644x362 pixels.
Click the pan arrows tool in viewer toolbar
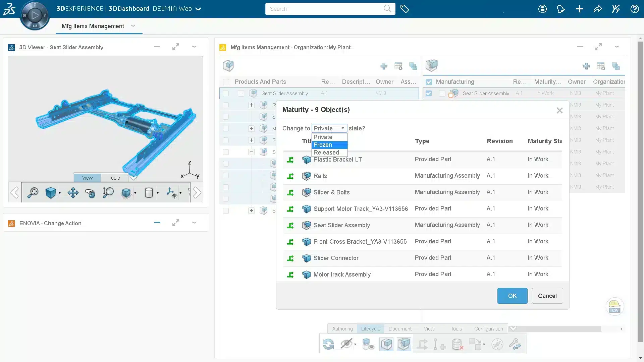(73, 193)
